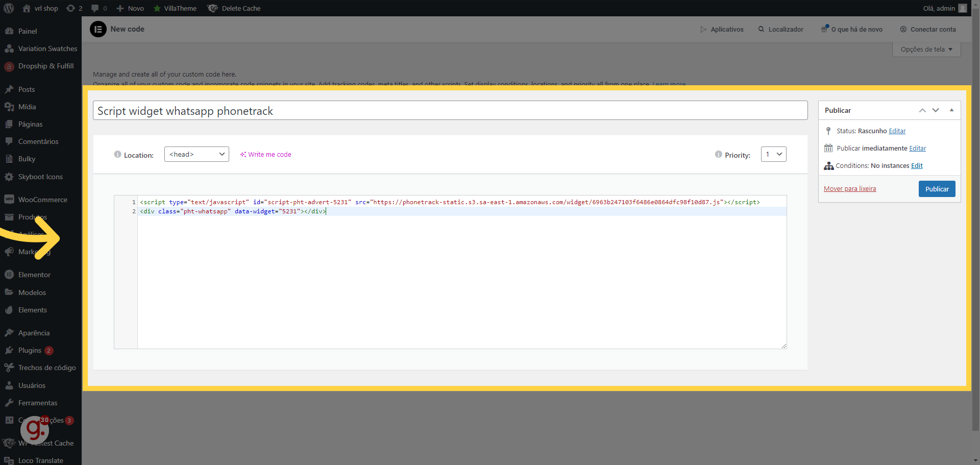Viewport: 980px width, 465px height.
Task: Click the code title field
Action: coord(450,110)
